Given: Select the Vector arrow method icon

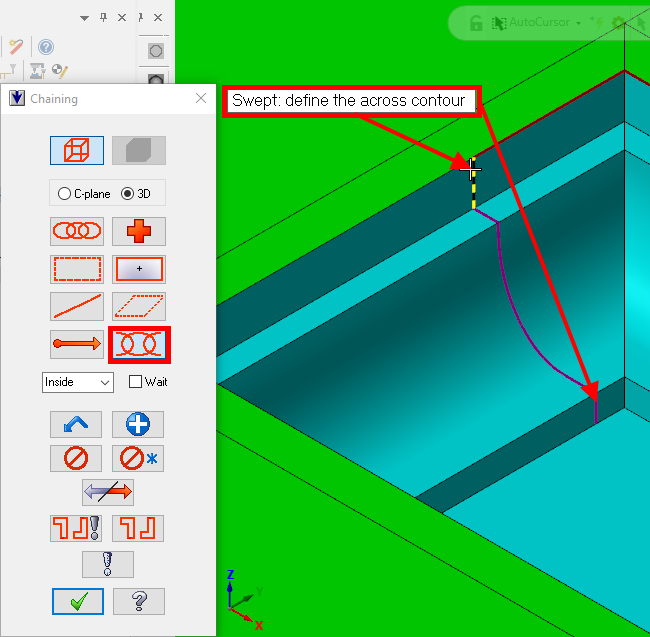Looking at the screenshot, I should pos(77,344).
